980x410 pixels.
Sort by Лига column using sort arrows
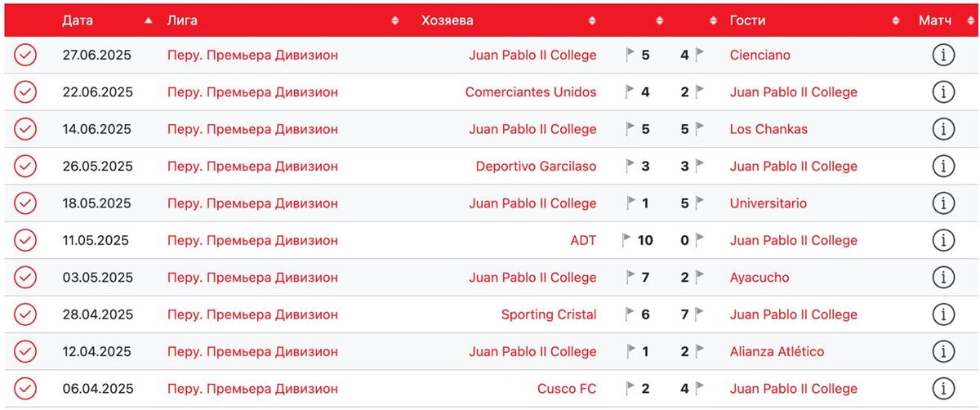click(395, 20)
